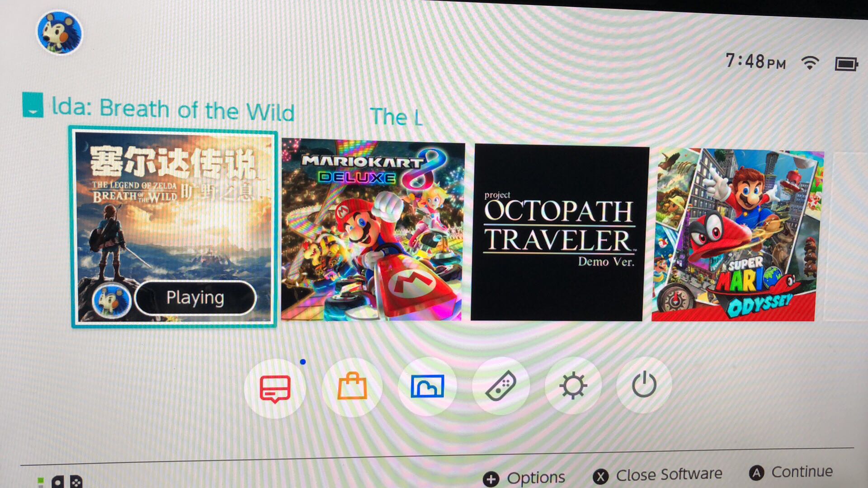Open the Controllers Joy-Con icon
The width and height of the screenshot is (868, 488).
point(500,385)
